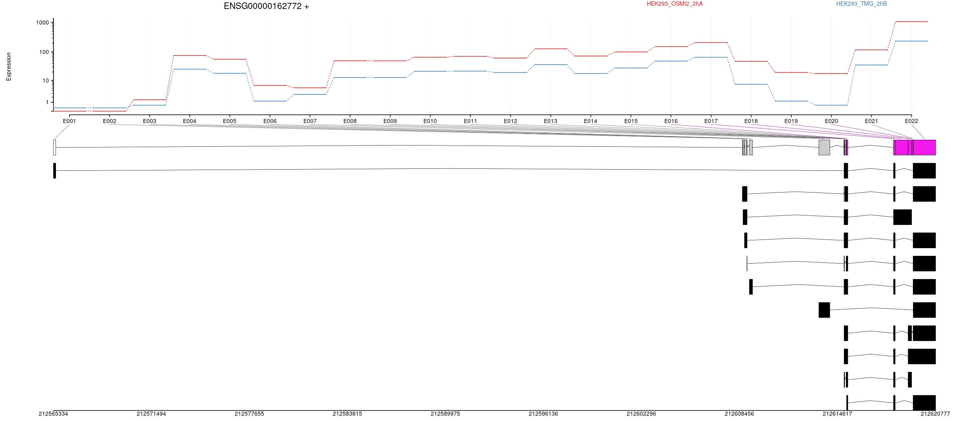
Task: Select exon label E014
Action: click(590, 121)
